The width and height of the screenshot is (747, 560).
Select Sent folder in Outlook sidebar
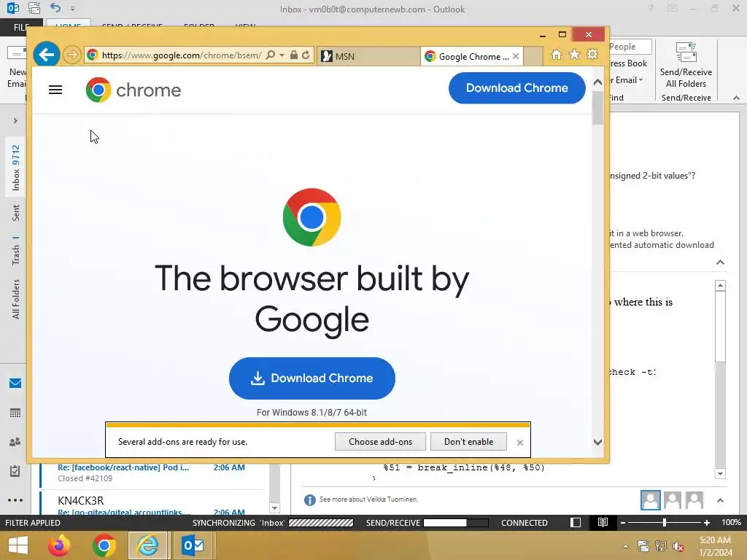pyautogui.click(x=16, y=213)
